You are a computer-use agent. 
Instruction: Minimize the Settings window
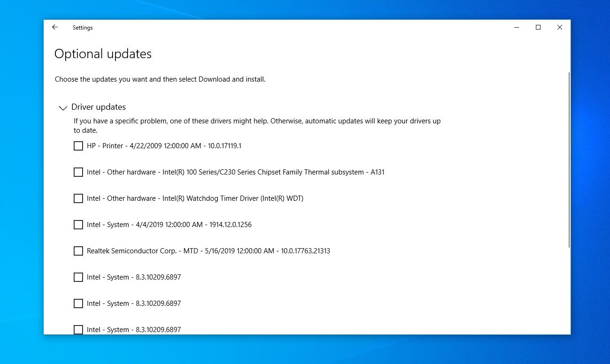517,28
